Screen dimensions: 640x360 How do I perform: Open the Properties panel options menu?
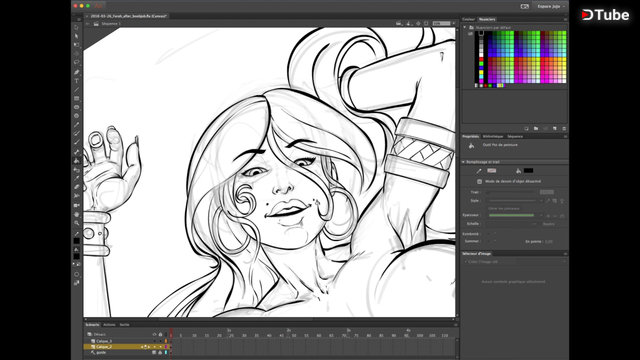[565, 136]
